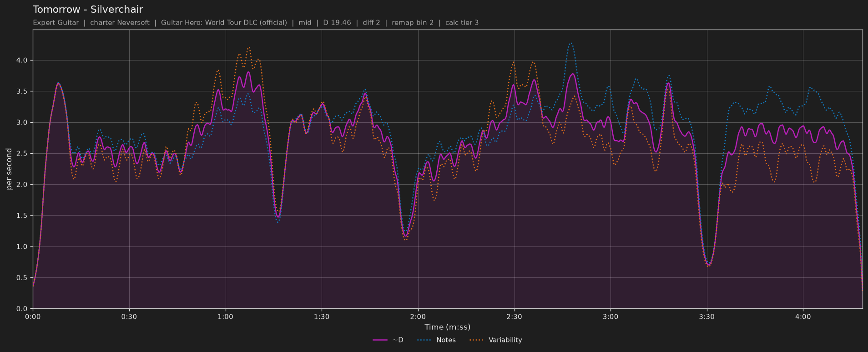
Task: Click the 3:30 time tick label
Action: pyautogui.click(x=707, y=317)
